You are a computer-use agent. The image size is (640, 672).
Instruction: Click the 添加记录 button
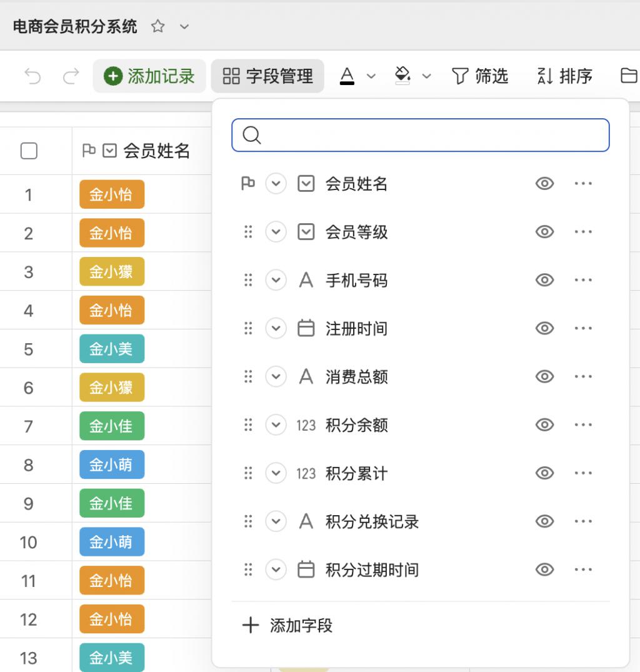(149, 76)
